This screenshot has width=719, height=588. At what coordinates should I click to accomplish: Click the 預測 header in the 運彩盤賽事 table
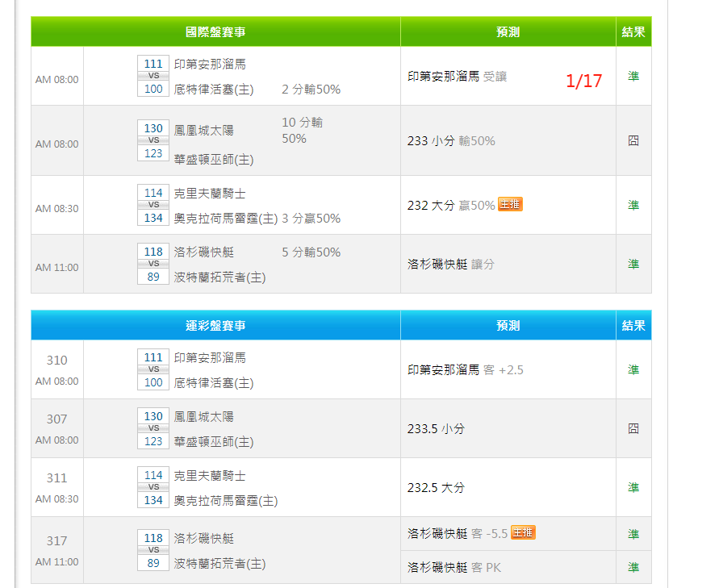(x=508, y=325)
